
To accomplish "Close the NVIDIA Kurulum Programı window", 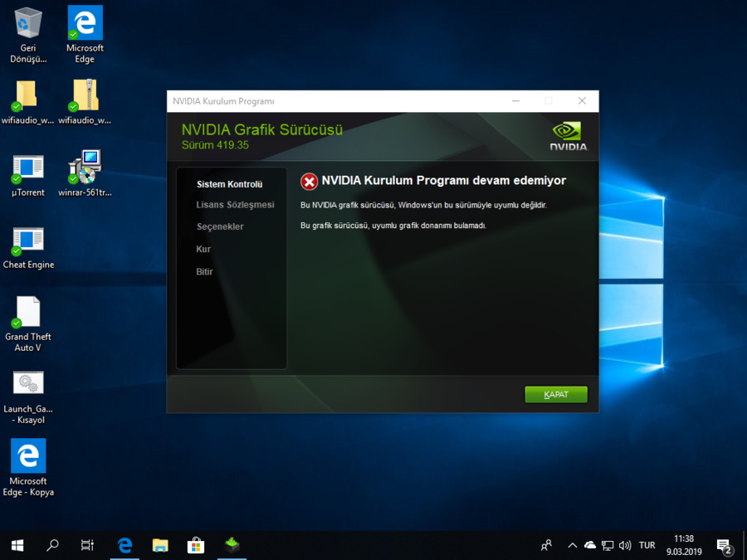I will point(582,101).
